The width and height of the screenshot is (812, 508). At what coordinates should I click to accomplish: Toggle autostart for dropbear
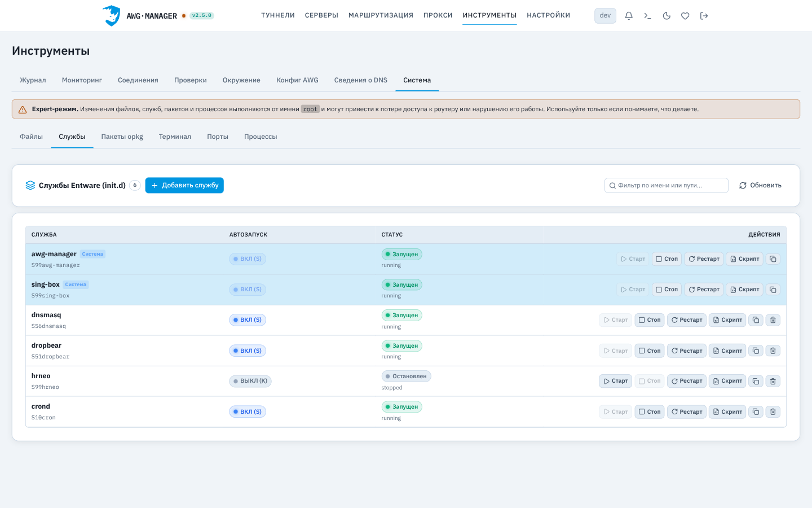pyautogui.click(x=248, y=351)
